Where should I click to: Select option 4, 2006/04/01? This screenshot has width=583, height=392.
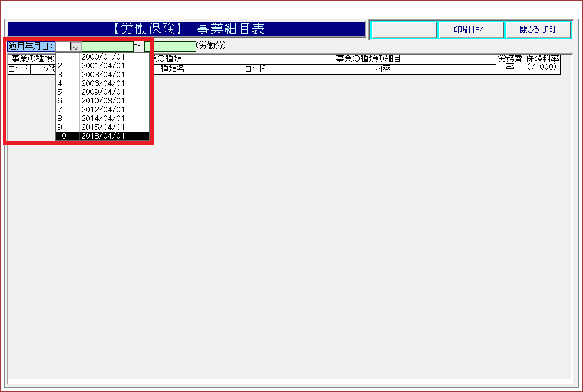[103, 83]
